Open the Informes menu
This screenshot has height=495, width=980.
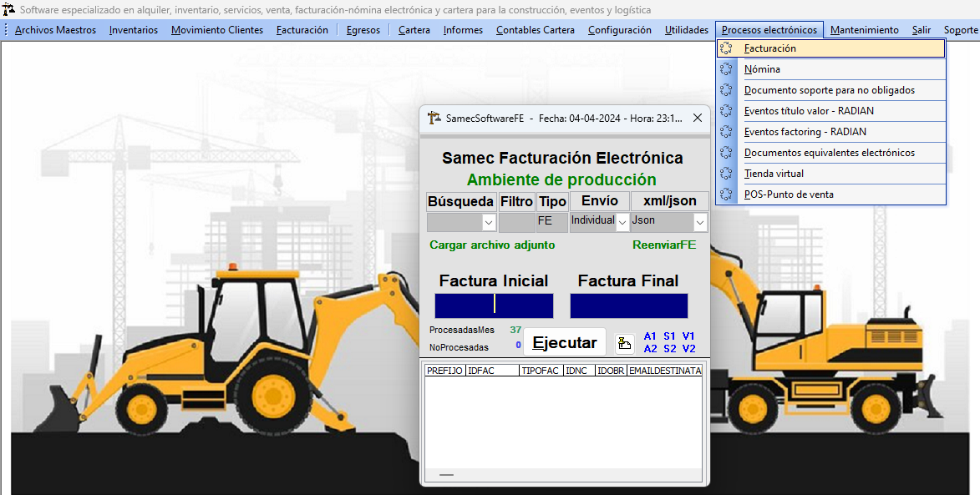(x=463, y=30)
